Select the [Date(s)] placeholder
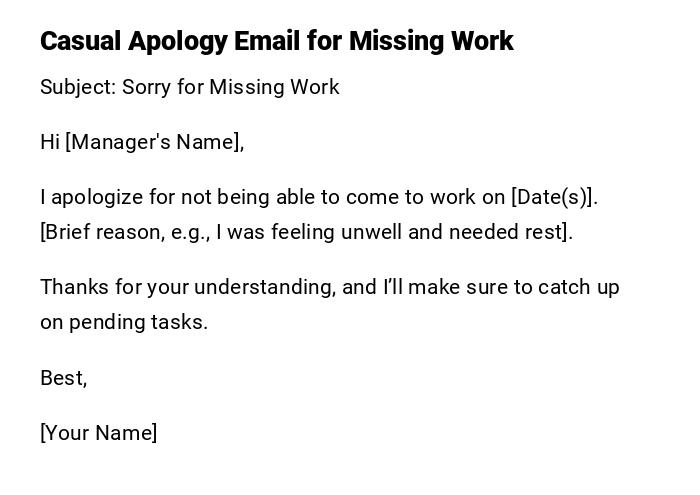This screenshot has width=700, height=495. click(x=553, y=197)
